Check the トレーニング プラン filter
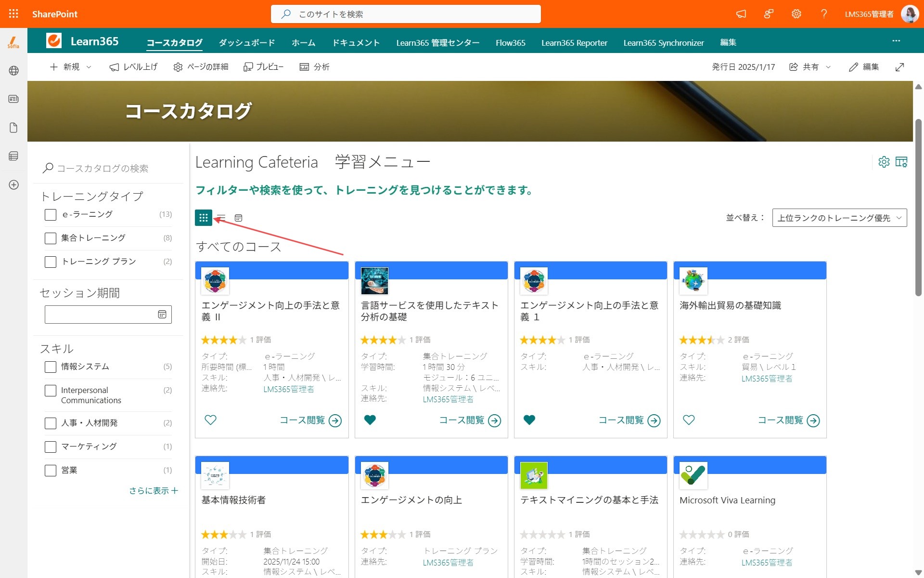 (x=51, y=262)
